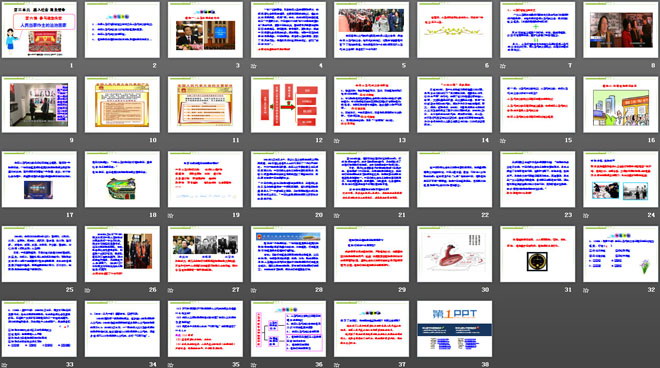Image resolution: width=660 pixels, height=368 pixels.
Task: Select slide 1 title thumbnail with cartoon girl
Action: click(x=39, y=30)
